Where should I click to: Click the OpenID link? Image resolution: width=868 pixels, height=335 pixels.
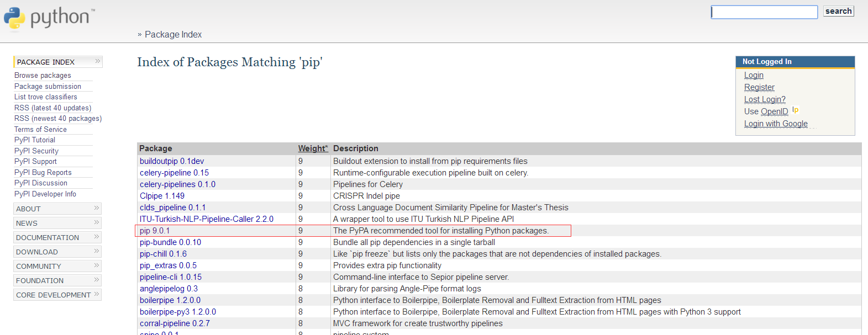(x=775, y=111)
